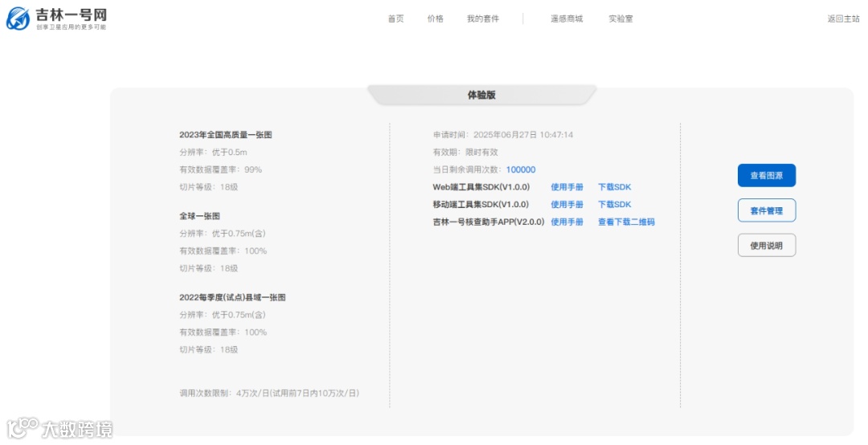Select the 体验版 tab header
The image size is (868, 445).
point(481,95)
